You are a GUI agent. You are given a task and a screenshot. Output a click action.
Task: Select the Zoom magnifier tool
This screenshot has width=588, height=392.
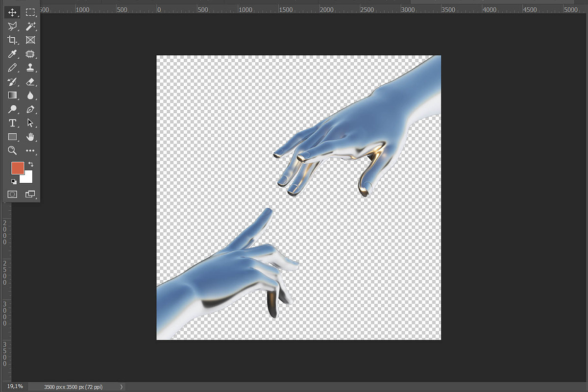[13, 150]
